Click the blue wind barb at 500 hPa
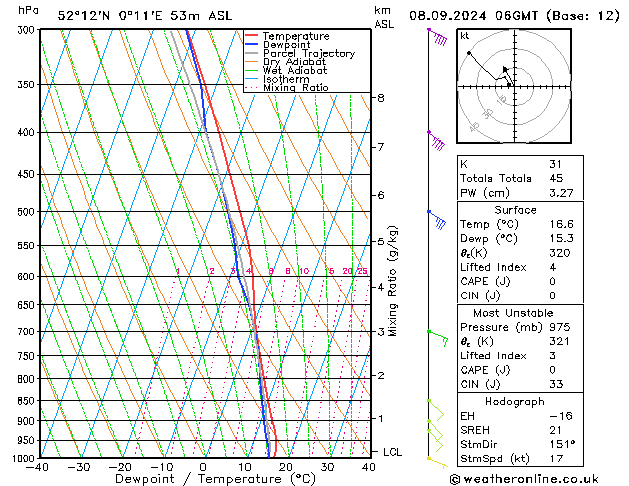 pyautogui.click(x=437, y=220)
